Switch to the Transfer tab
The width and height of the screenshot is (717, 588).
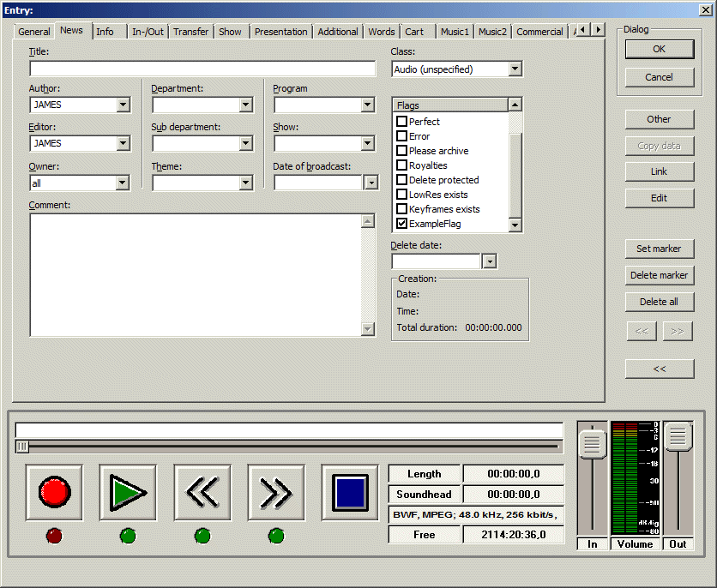coord(190,32)
